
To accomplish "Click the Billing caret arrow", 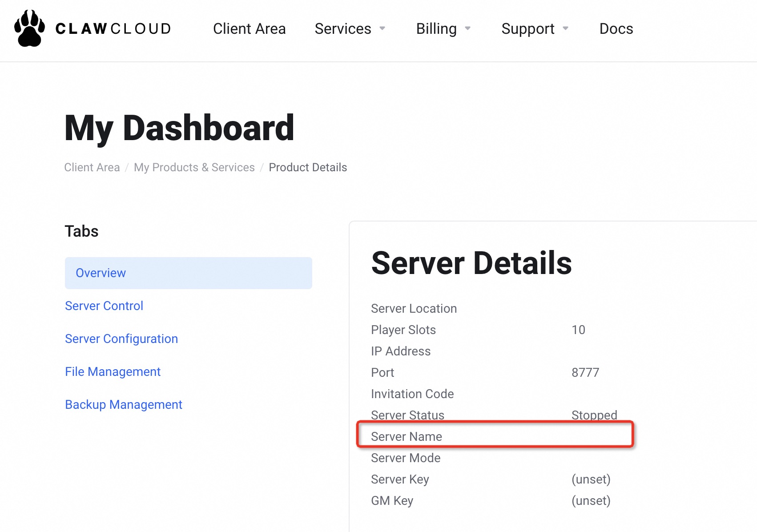I will 467,29.
